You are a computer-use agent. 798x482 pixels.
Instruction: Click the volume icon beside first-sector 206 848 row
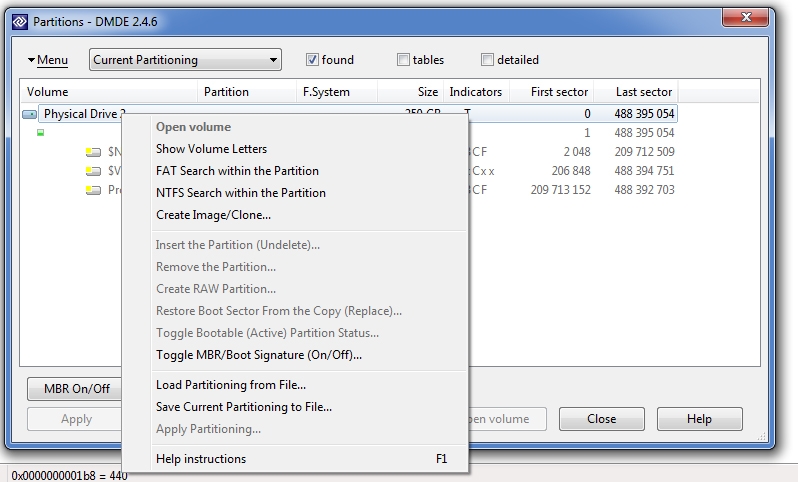pyautogui.click(x=93, y=171)
